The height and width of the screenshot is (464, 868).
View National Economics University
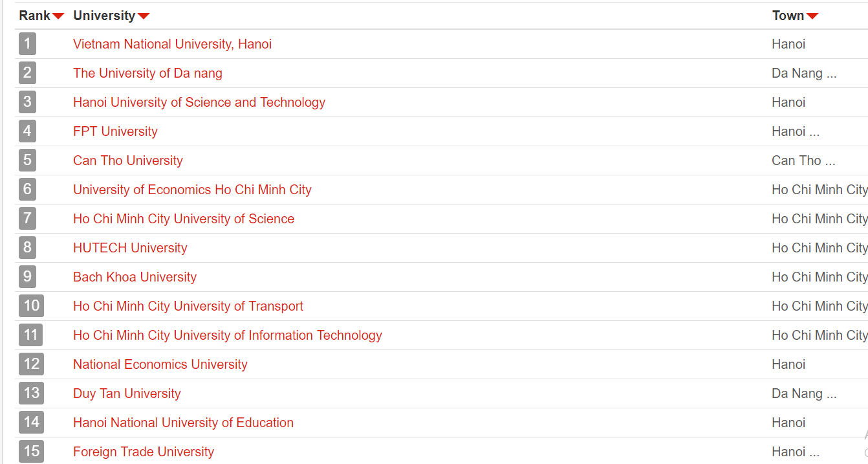tap(160, 364)
